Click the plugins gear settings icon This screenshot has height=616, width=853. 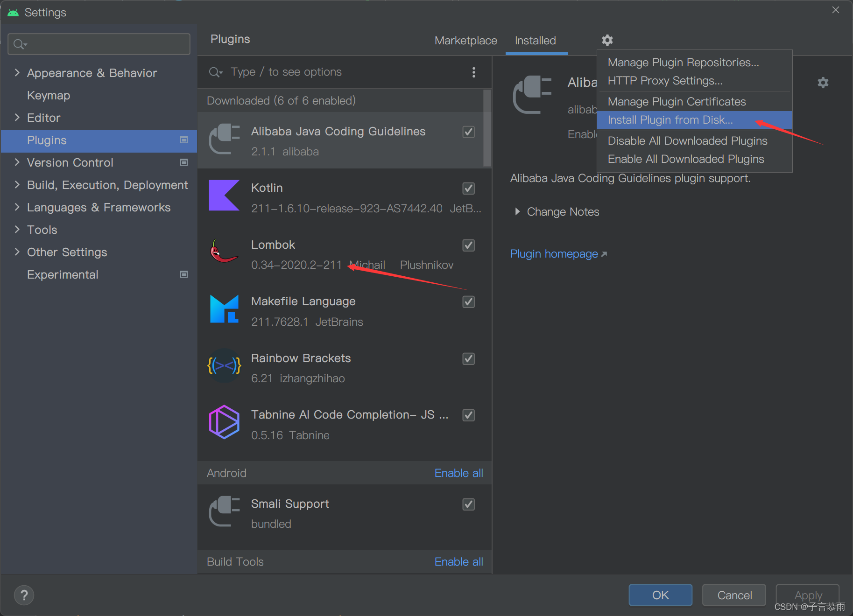(x=607, y=40)
